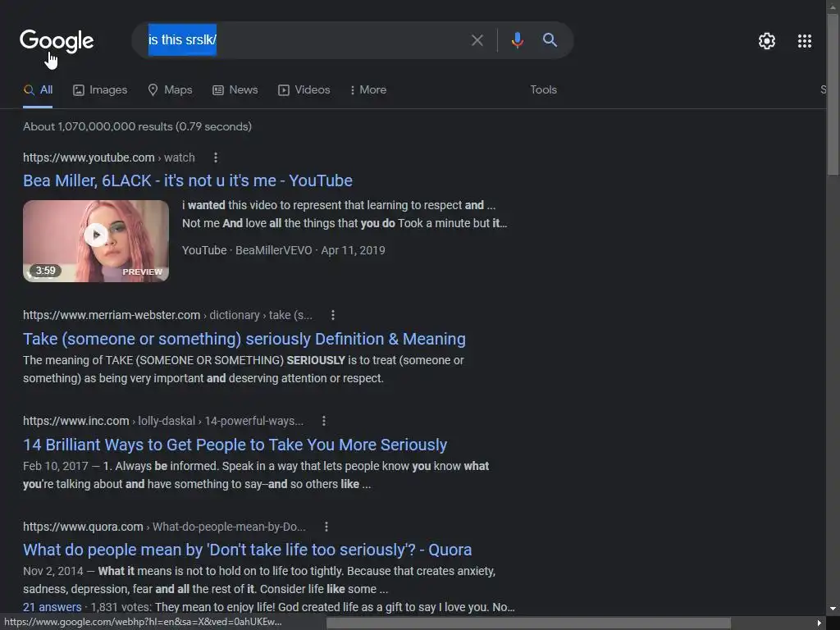Click the horizontal scrollbar right arrow
The image size is (840, 630).
point(819,623)
